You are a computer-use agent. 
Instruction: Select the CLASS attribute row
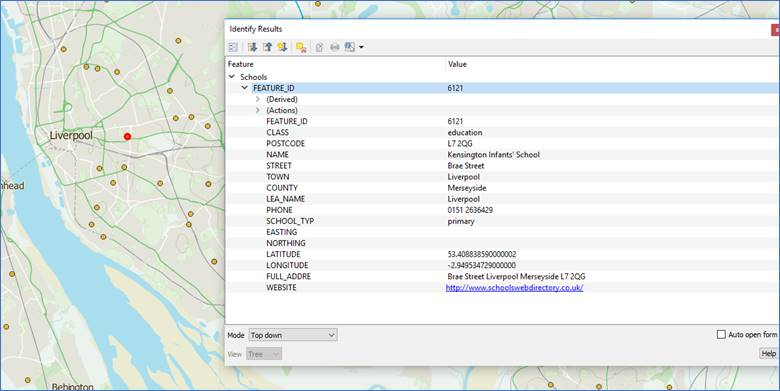[502, 132]
